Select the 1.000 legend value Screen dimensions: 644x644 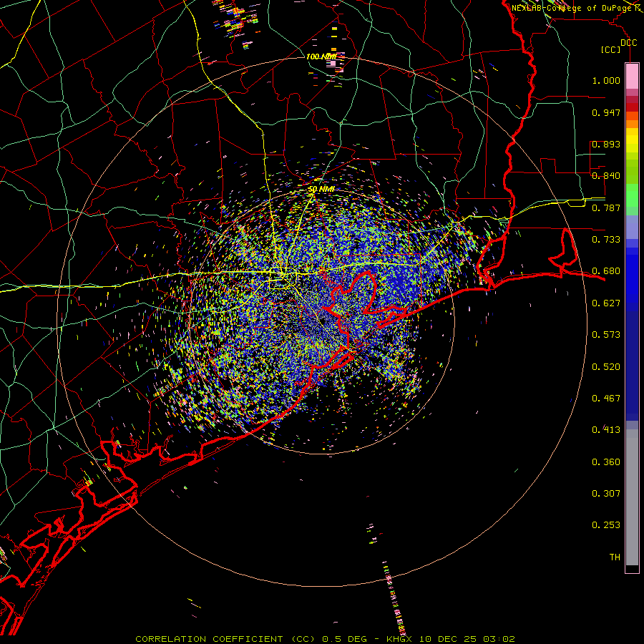tap(606, 80)
